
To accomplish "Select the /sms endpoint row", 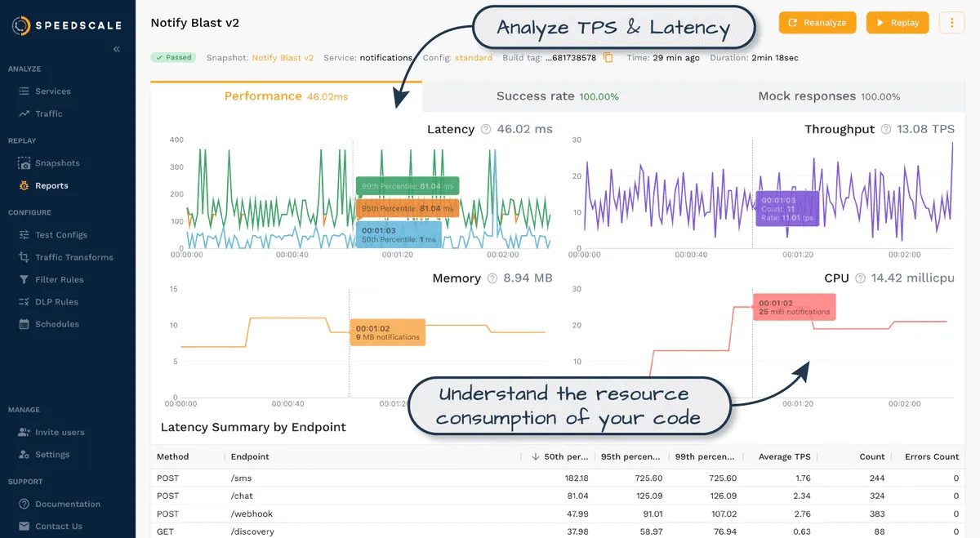I will tap(243, 478).
